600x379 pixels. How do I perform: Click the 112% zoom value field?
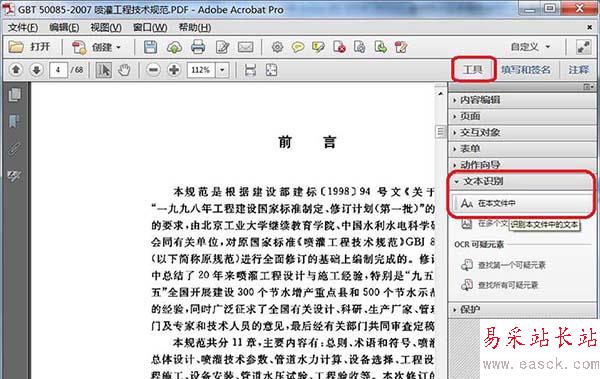pos(201,70)
